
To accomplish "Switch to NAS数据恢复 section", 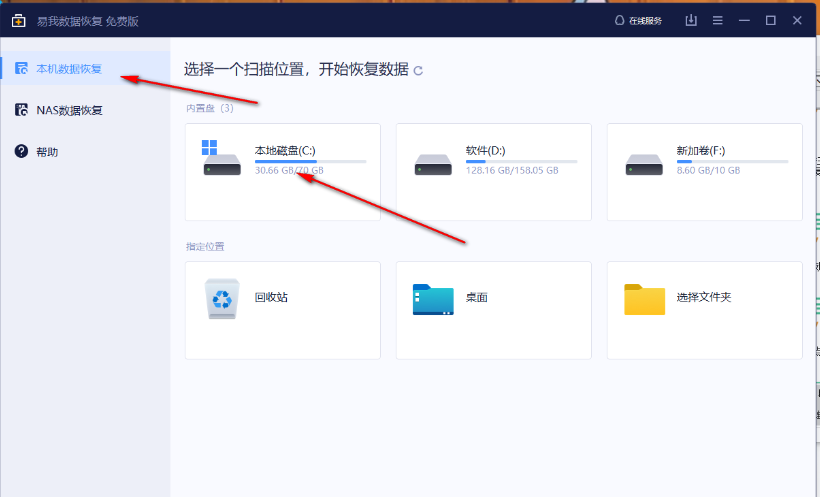I will tap(85, 110).
